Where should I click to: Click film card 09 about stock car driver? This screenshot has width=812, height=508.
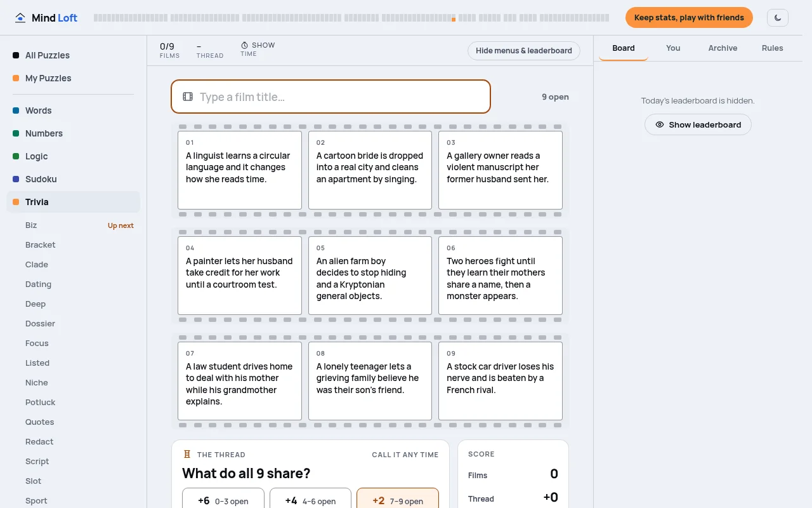coord(501,381)
